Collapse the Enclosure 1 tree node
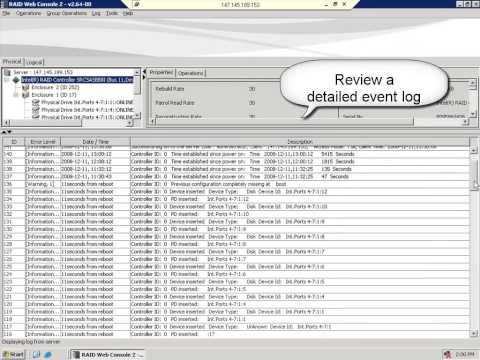The image size is (480, 360). click(15, 95)
